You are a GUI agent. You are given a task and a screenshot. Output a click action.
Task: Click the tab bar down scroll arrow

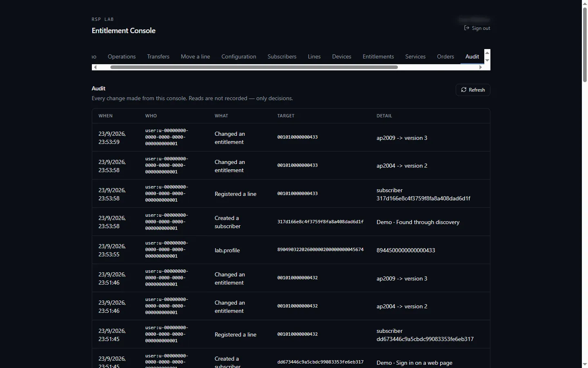click(x=487, y=61)
